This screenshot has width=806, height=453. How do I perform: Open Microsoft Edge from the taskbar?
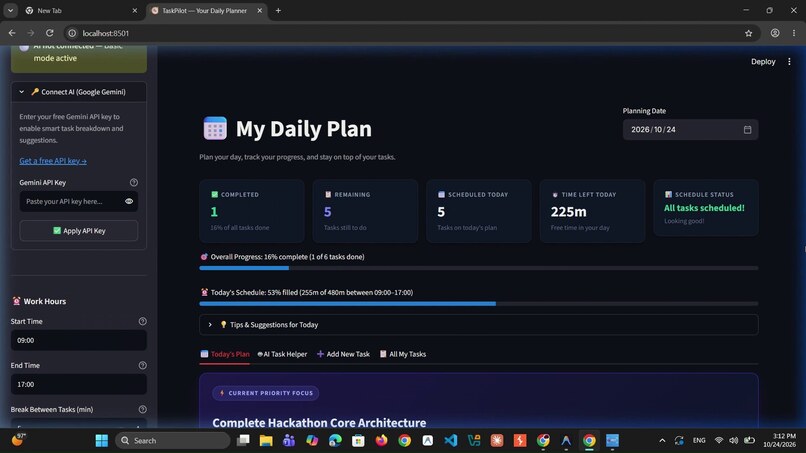click(335, 441)
